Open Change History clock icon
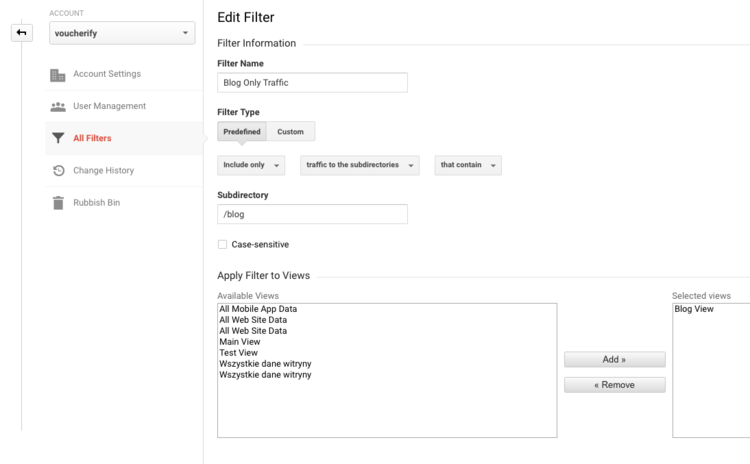750x464 pixels. 58,170
